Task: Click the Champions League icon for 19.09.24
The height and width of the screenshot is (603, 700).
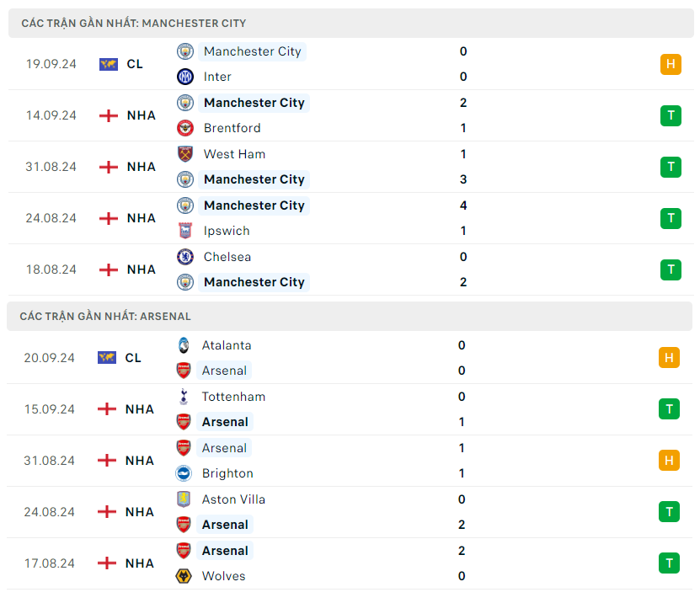Action: point(109,64)
